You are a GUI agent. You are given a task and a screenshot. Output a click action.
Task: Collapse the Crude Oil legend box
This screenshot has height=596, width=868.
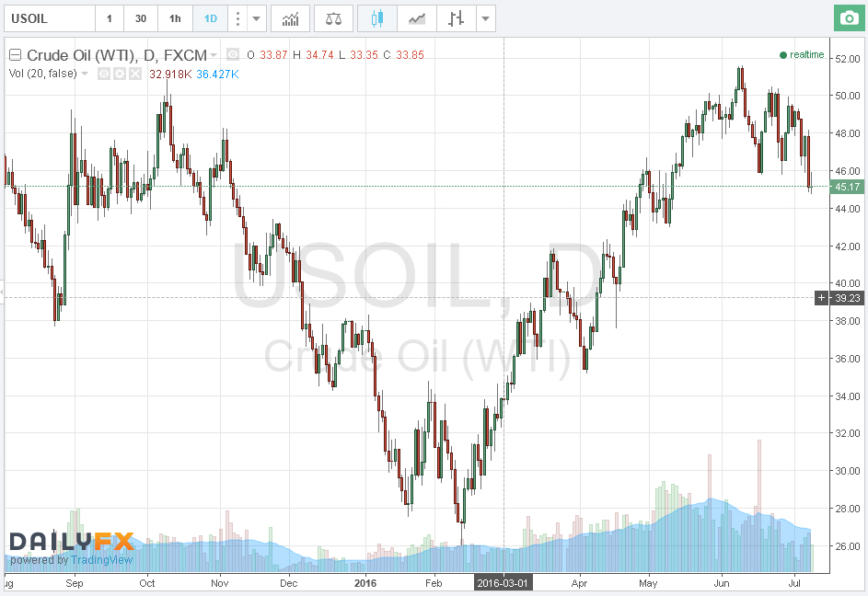(x=15, y=55)
